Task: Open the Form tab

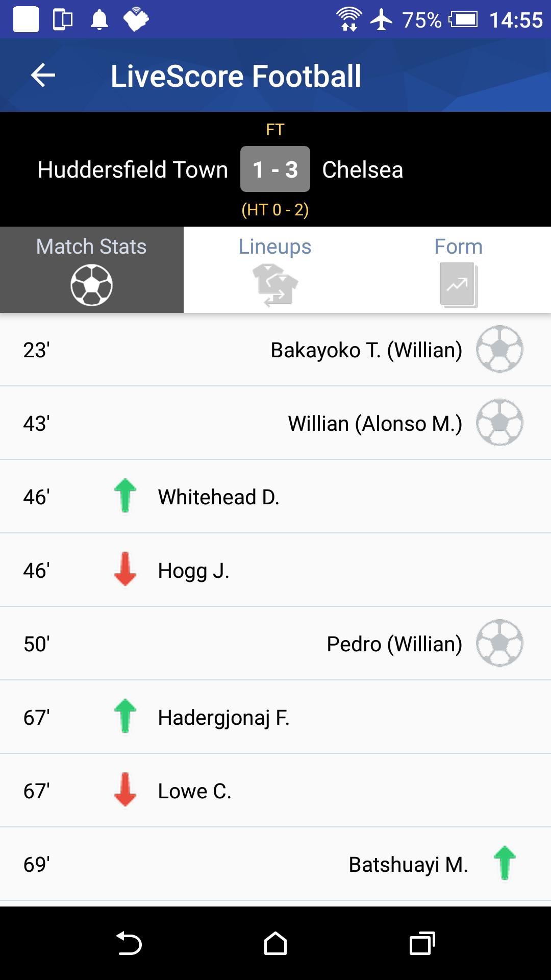Action: 459,269
